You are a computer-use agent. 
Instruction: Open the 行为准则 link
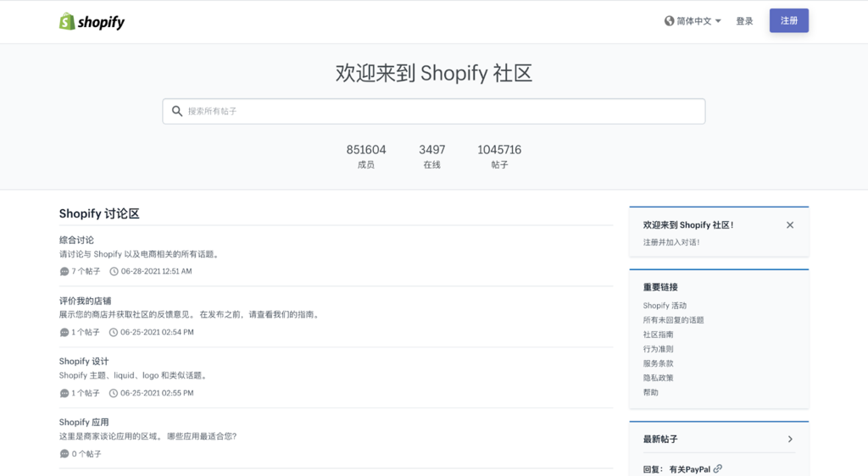tap(658, 349)
